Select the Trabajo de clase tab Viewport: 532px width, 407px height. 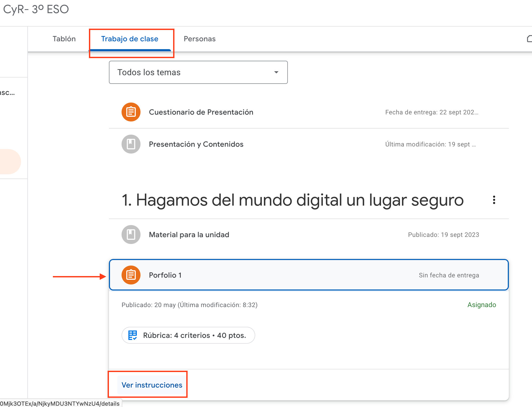coord(130,39)
